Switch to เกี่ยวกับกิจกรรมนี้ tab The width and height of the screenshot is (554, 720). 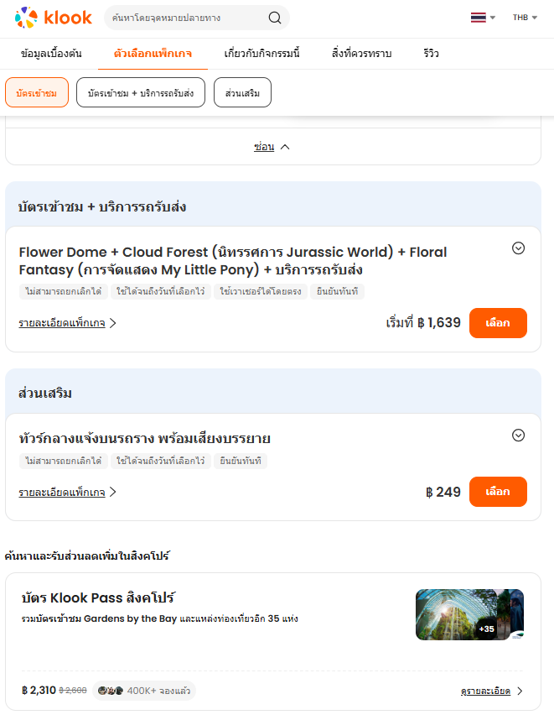coord(262,53)
